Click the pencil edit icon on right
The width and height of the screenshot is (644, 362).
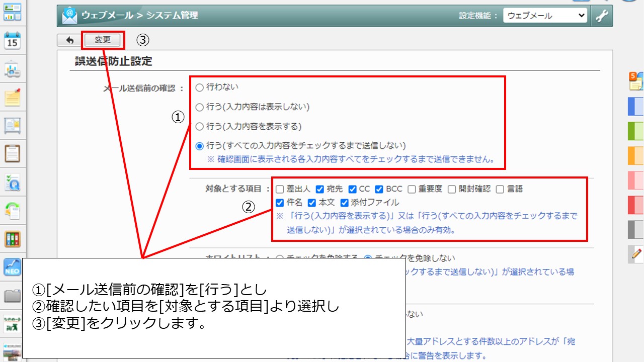(x=635, y=255)
